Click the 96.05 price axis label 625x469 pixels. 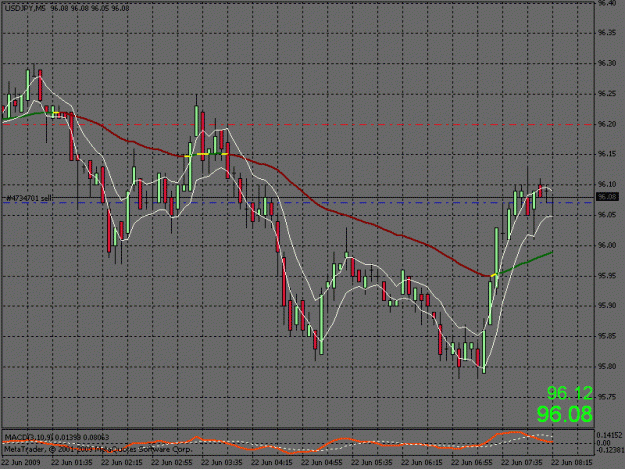pos(607,215)
